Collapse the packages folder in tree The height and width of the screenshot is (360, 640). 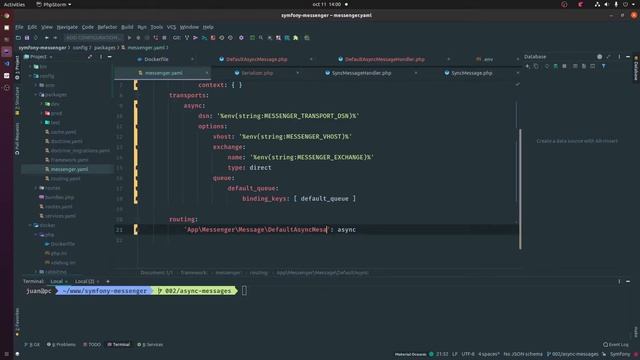tap(36, 95)
